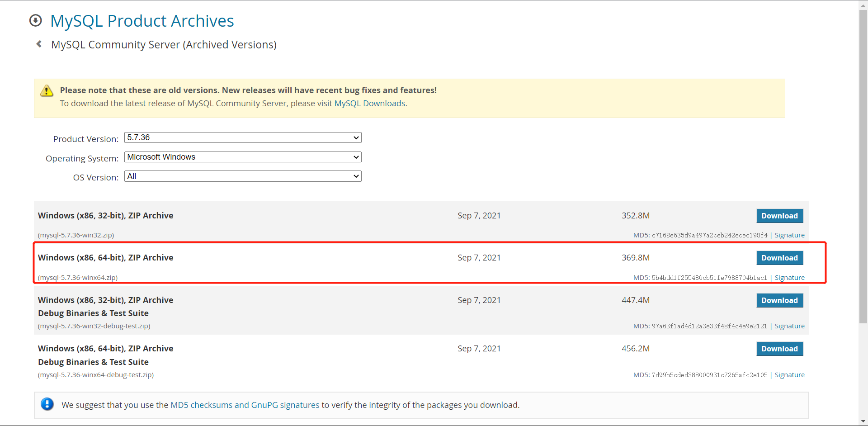
Task: Click the yellow warning triangle icon
Action: click(x=47, y=91)
